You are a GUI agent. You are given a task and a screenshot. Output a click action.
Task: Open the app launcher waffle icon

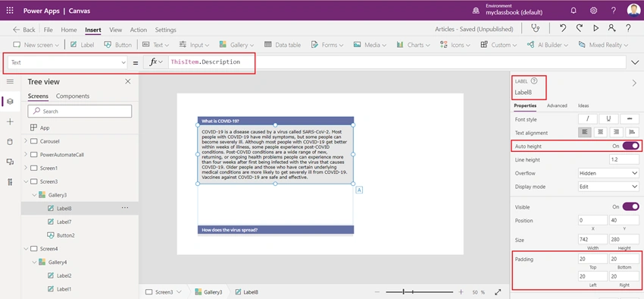(x=11, y=11)
